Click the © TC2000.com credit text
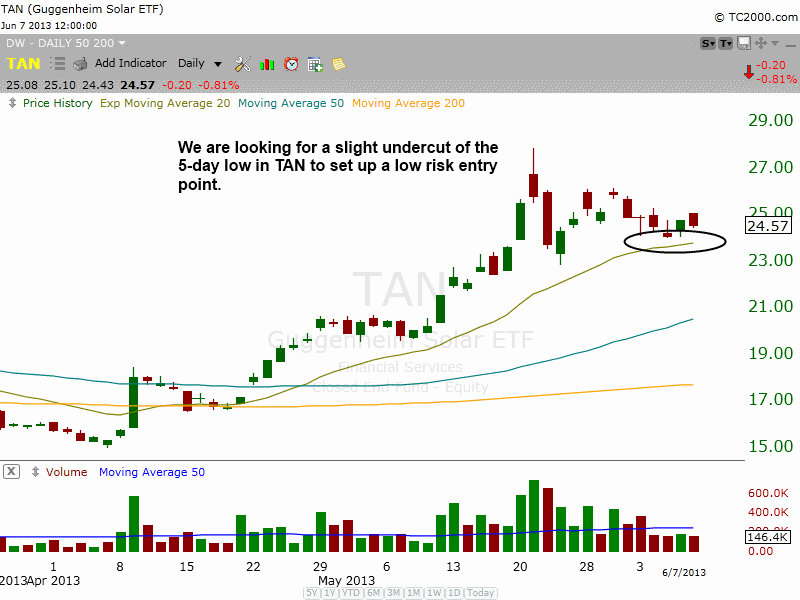The width and height of the screenshot is (800, 600). tap(756, 17)
